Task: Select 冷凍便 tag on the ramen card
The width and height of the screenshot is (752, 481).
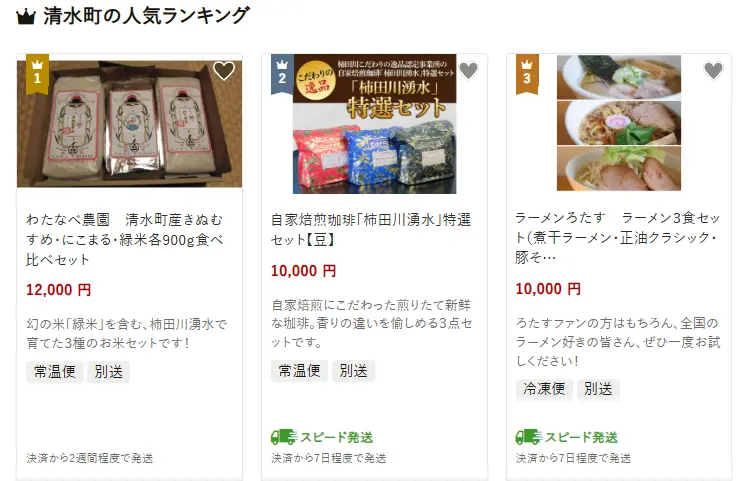Action: point(544,389)
